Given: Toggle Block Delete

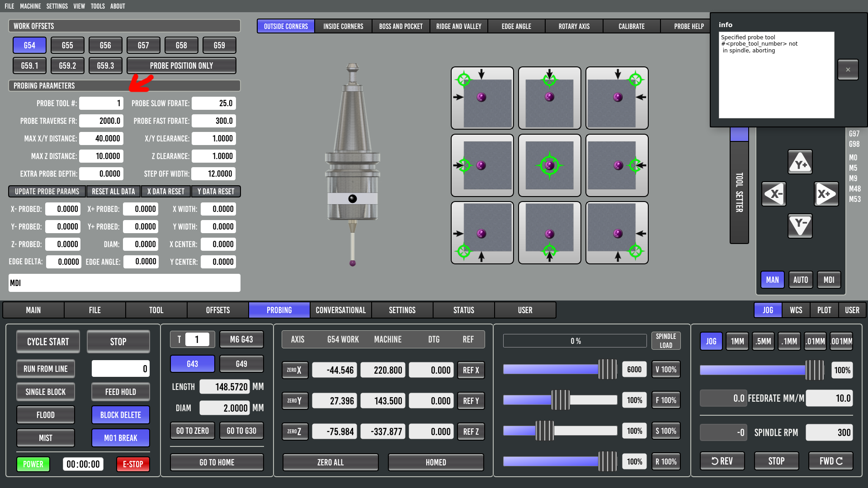Looking at the screenshot, I should click(x=121, y=415).
